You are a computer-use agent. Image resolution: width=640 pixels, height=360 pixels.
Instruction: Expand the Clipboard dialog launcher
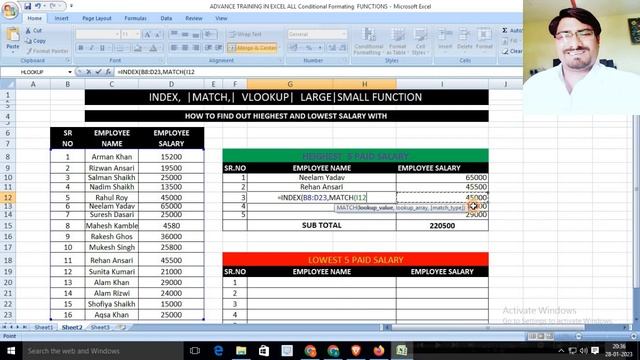(x=68, y=60)
